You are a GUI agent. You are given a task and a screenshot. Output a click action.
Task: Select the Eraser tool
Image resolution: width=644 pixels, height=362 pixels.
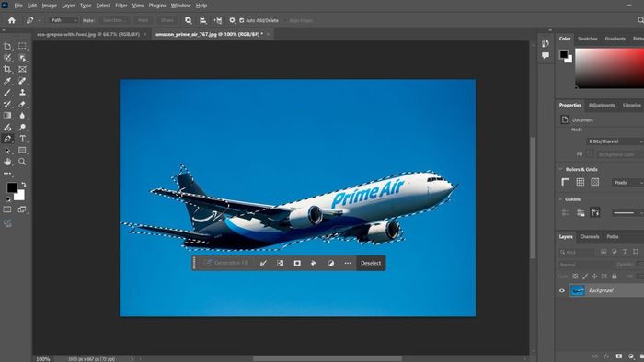point(22,104)
